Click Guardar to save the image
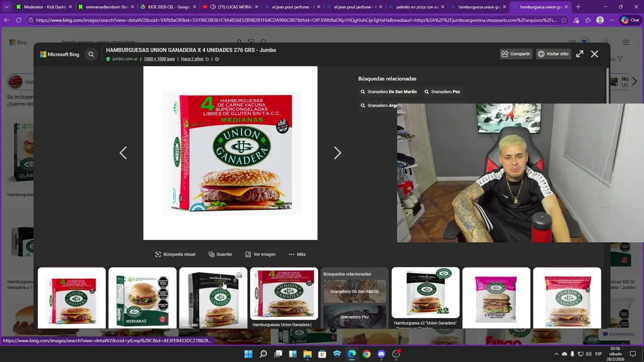Viewport: 644px width, 362px height. point(220,254)
